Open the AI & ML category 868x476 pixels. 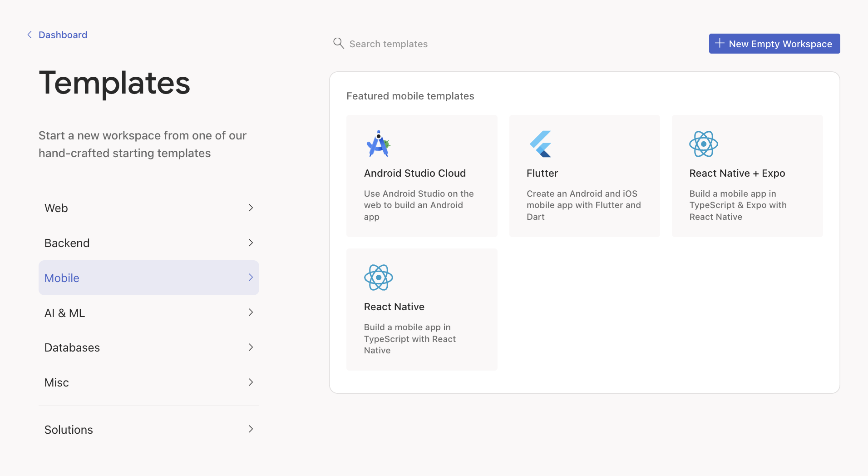(x=149, y=312)
